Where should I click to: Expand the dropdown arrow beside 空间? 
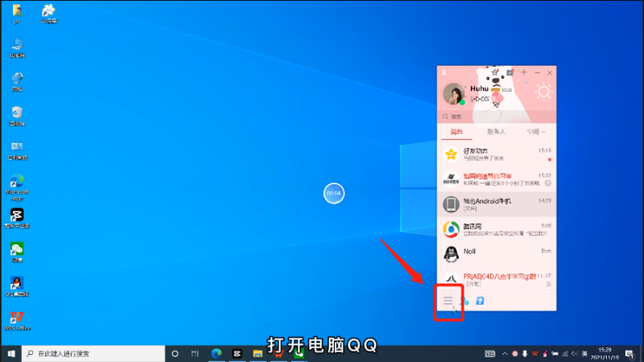pyautogui.click(x=543, y=132)
